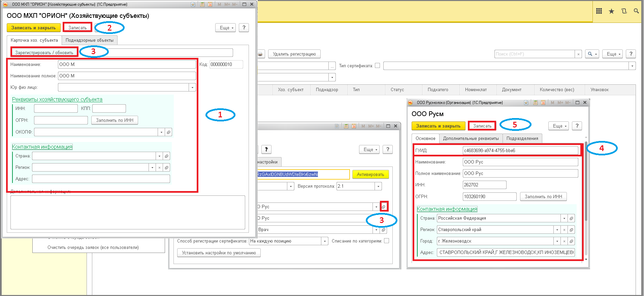Open favorites star in main window top bar
The image size is (644, 296).
(611, 11)
